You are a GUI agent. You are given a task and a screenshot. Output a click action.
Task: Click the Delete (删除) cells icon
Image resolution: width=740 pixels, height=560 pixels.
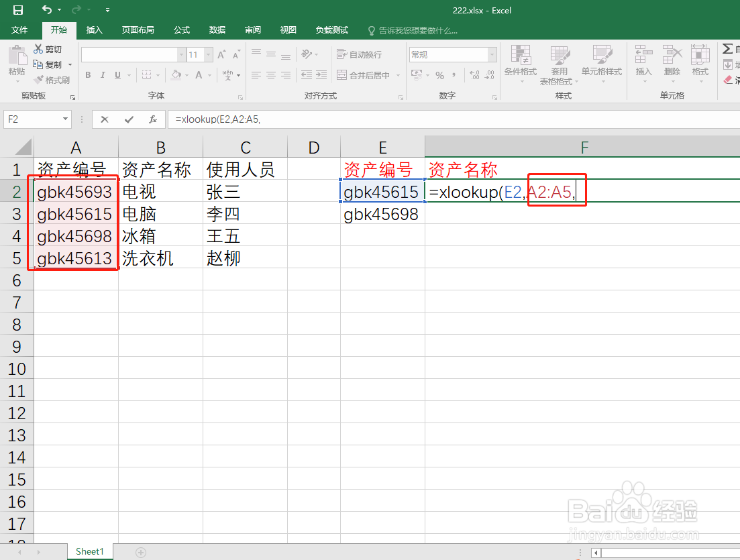point(672,64)
